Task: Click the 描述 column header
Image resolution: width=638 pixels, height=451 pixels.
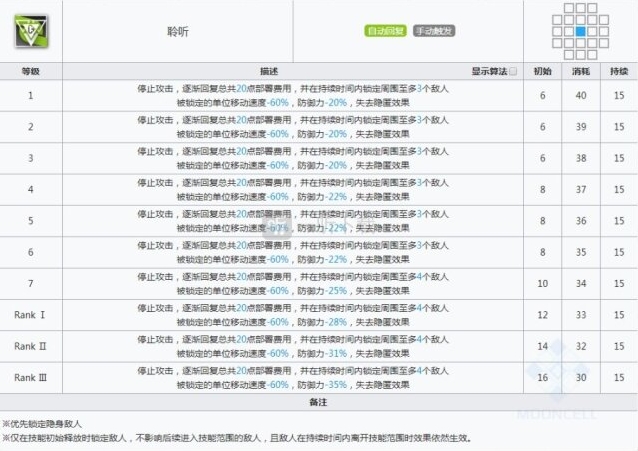Action: tap(268, 72)
